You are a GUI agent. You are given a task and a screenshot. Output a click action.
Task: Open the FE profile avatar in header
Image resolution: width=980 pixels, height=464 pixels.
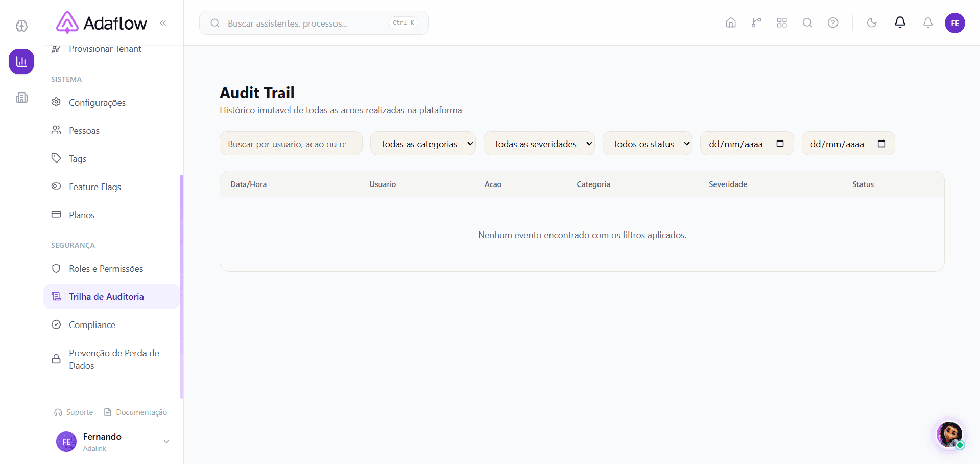coord(954,23)
